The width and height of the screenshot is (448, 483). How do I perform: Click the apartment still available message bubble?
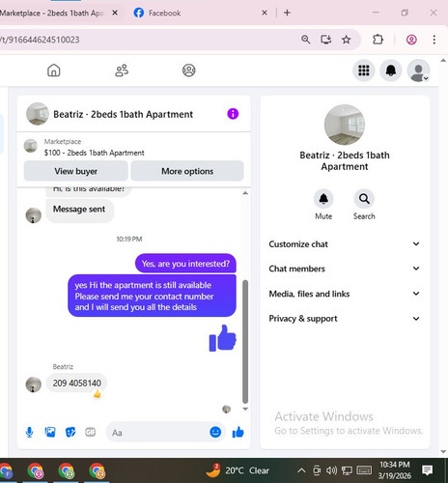[x=152, y=296]
